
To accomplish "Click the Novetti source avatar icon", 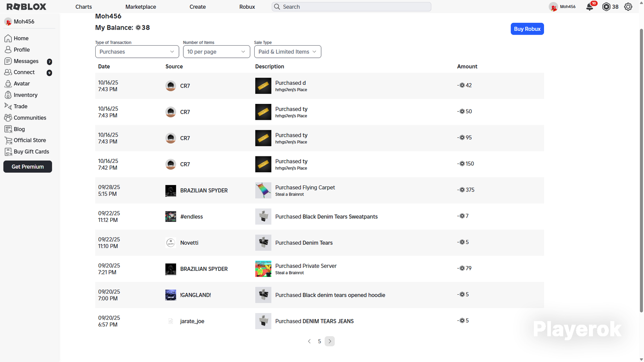I will click(x=171, y=243).
